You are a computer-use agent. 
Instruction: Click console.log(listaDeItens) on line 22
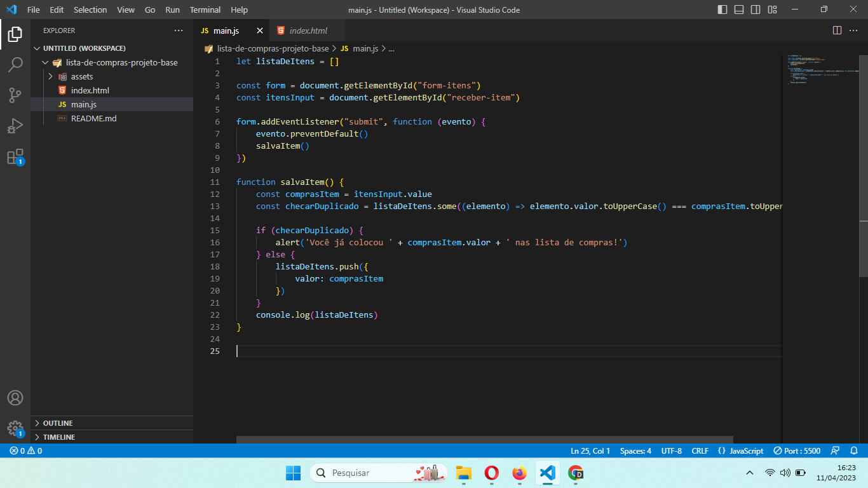tap(317, 315)
